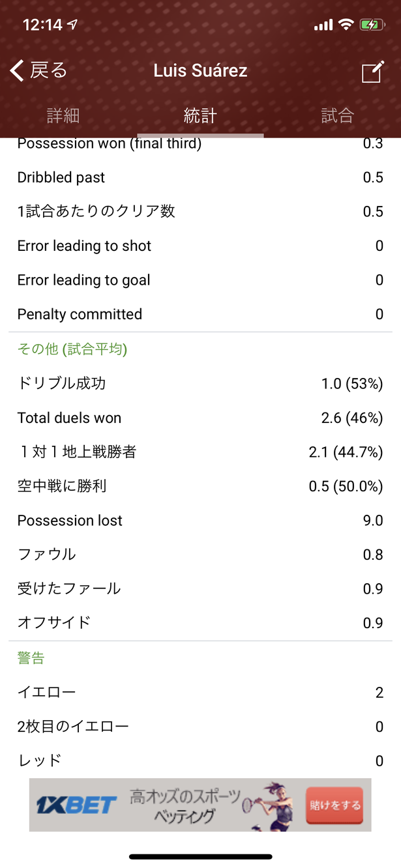Tap the 1XBET logo in the ad
Viewport: 401px width, 868px height.
coord(77,805)
